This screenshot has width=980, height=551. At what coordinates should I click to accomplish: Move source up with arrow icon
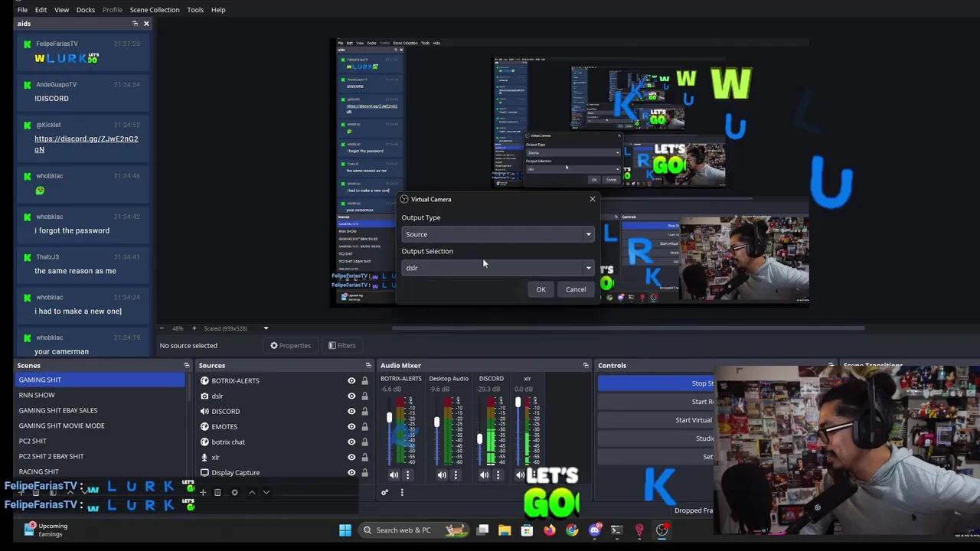pyautogui.click(x=252, y=492)
